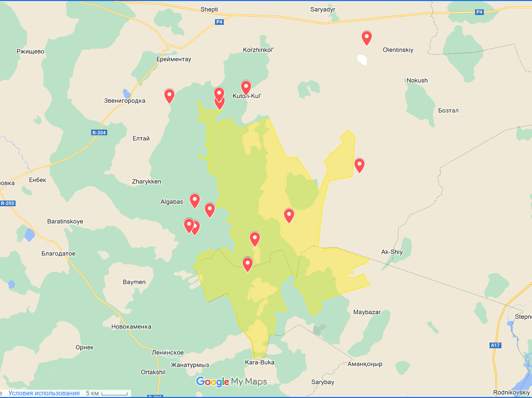This screenshot has width=532, height=398.
Task: Click the A17 road shield
Action: [x=495, y=346]
